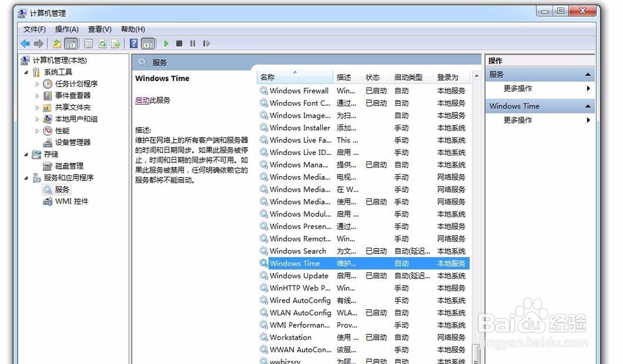The width and height of the screenshot is (623, 364).
Task: Select the Windows Time service row
Action: (x=364, y=264)
